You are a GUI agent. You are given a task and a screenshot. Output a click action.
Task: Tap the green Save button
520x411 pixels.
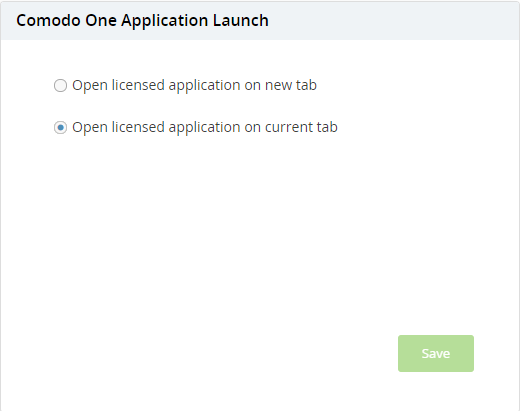pos(436,353)
